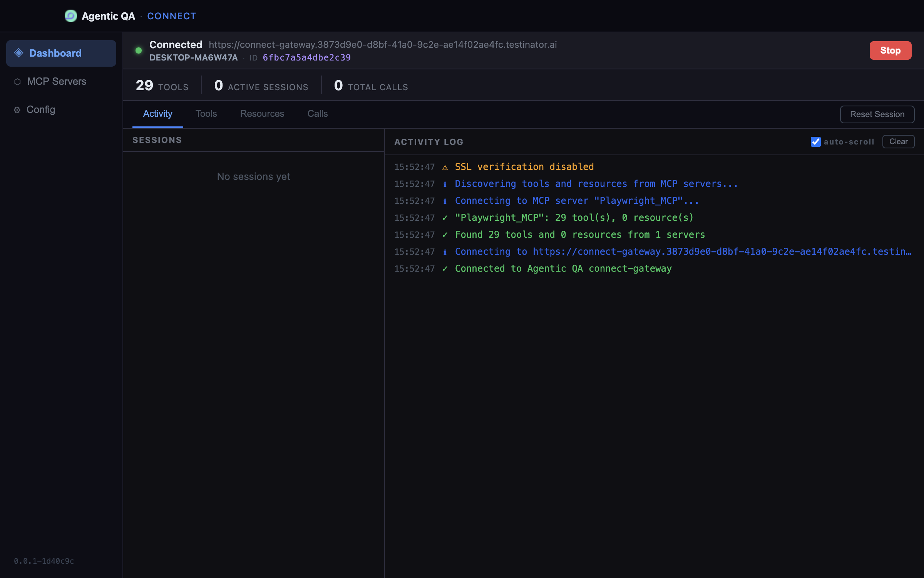Screen dimensions: 924x578
Task: Click the No sessions yet message
Action: tap(253, 177)
